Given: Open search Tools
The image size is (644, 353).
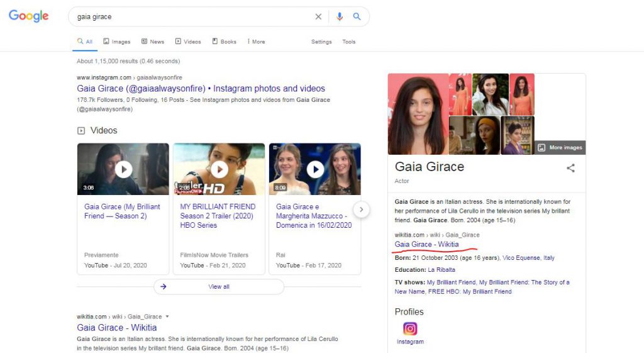Looking at the screenshot, I should click(x=348, y=42).
